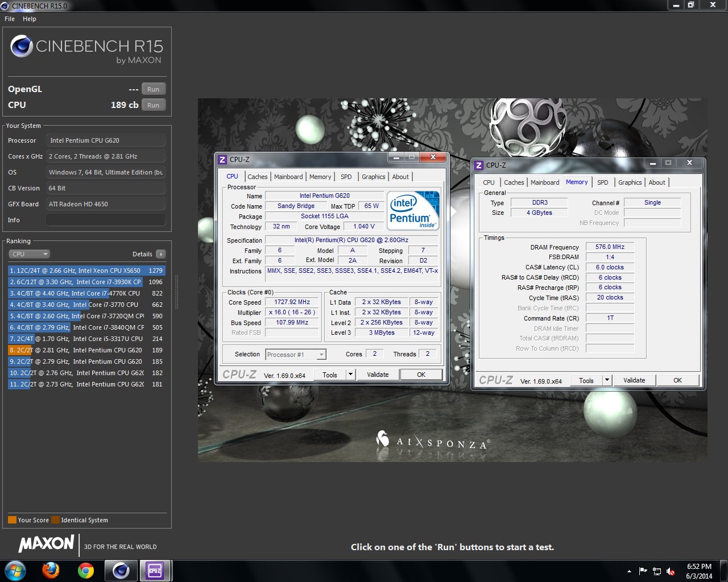The image size is (728, 582).
Task: Open Action Center flag icon in tray
Action: coord(643,571)
